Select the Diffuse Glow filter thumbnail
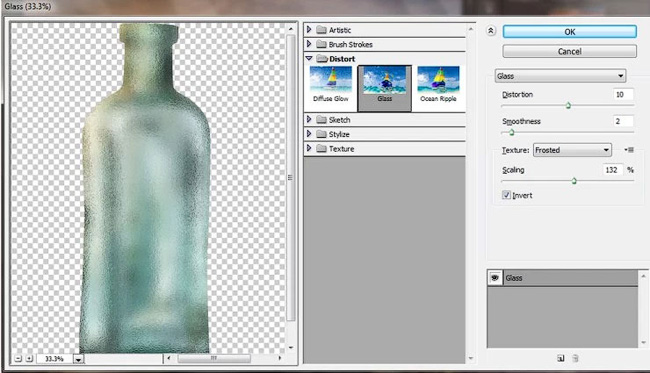 [x=331, y=85]
